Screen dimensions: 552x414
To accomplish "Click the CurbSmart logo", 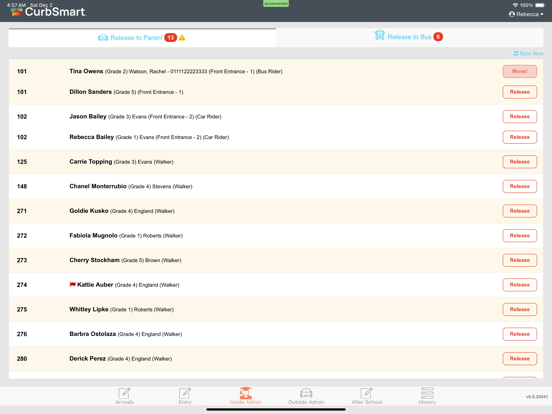I will pos(48,12).
